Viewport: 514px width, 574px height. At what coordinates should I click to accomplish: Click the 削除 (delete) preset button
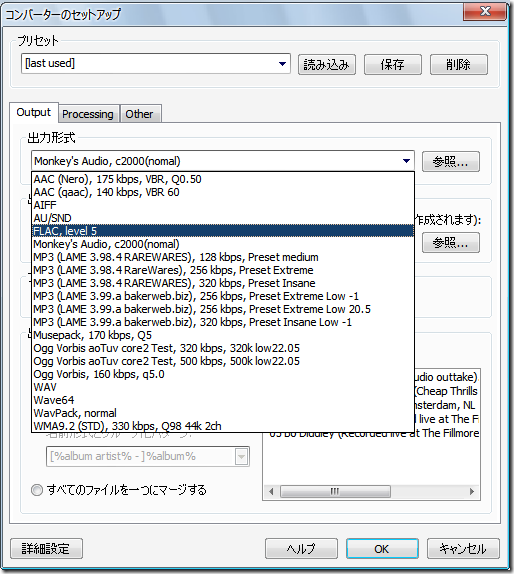458,65
